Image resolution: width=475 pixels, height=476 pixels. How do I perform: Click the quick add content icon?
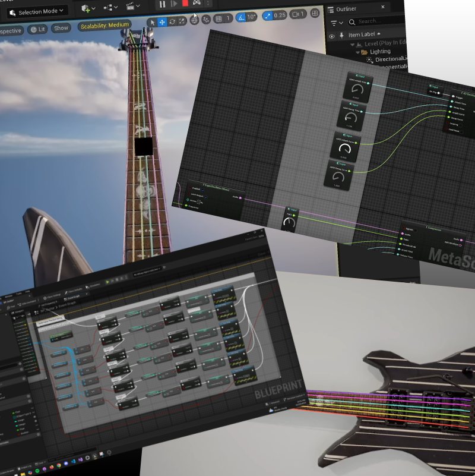88,9
